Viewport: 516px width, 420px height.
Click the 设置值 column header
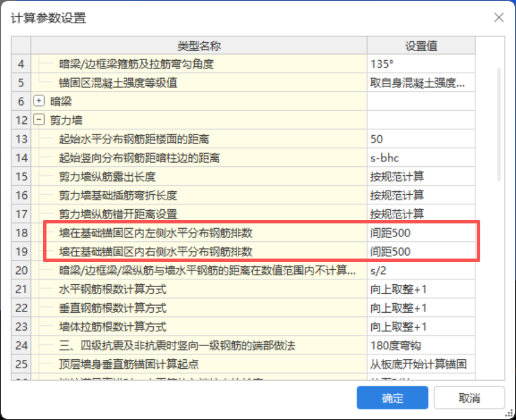tap(421, 45)
